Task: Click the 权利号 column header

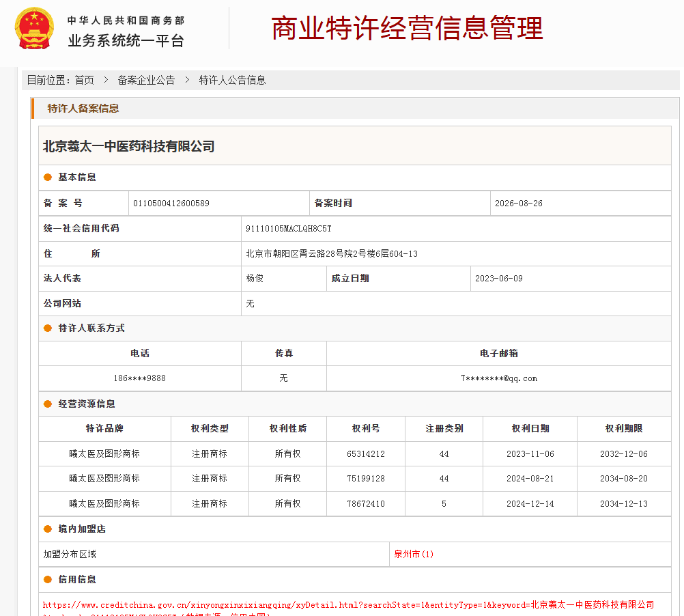Action: pyautogui.click(x=366, y=428)
